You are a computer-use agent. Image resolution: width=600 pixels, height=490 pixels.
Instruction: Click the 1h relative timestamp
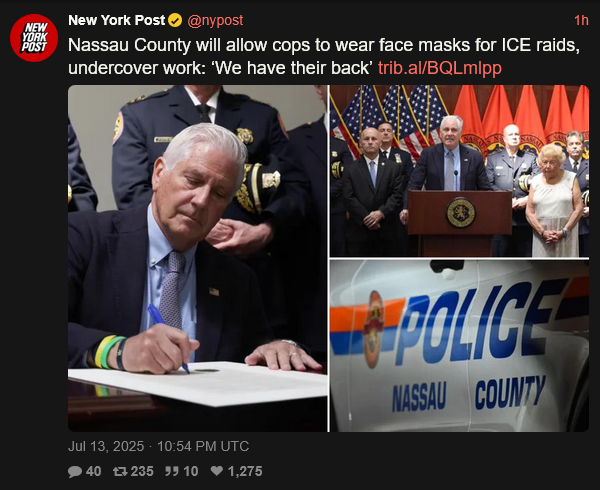click(x=581, y=20)
